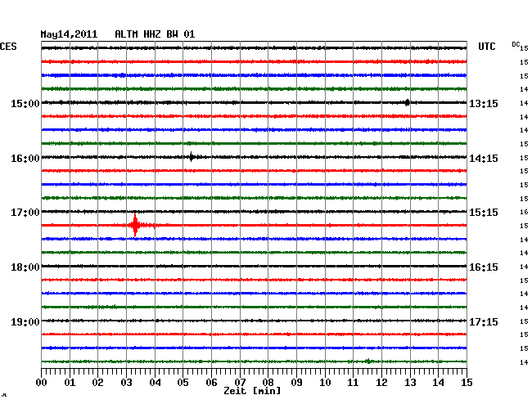Click the 03 minute axis label
The width and height of the screenshot is (532, 404).
(x=126, y=382)
